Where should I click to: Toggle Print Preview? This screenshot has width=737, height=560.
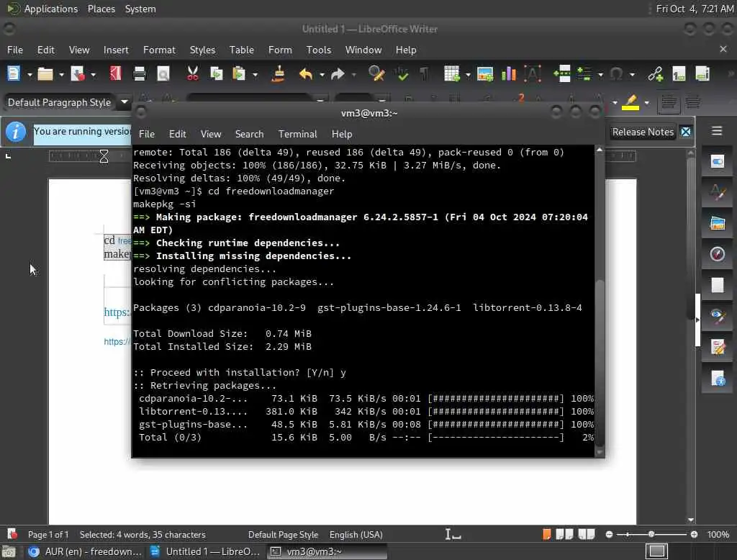click(163, 74)
